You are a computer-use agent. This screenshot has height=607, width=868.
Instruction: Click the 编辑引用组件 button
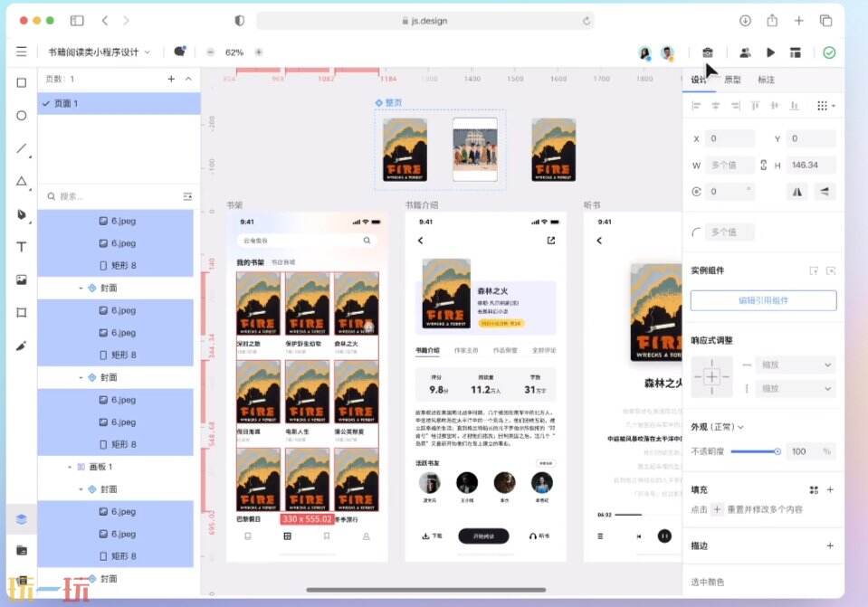click(x=763, y=300)
